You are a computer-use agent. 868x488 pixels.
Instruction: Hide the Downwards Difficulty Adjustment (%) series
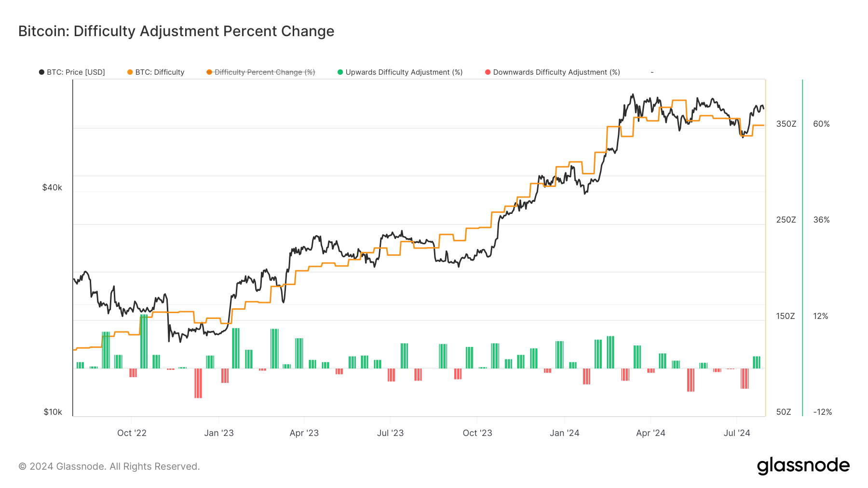click(x=556, y=72)
